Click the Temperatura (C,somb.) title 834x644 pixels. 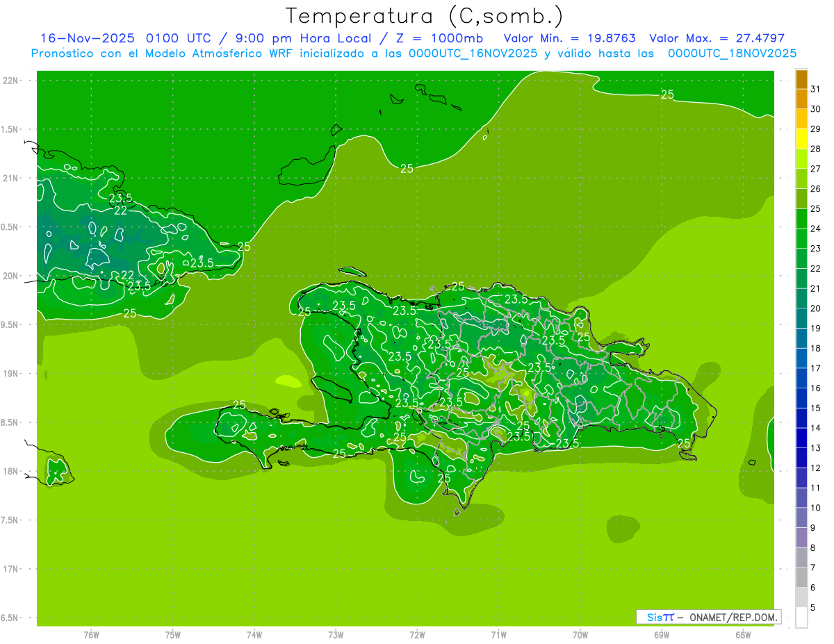click(x=425, y=16)
